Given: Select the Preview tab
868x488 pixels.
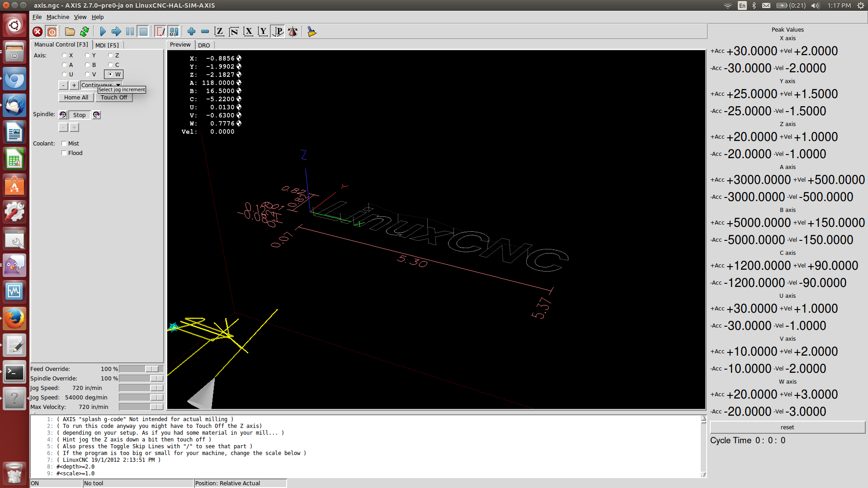Looking at the screenshot, I should coord(180,45).
